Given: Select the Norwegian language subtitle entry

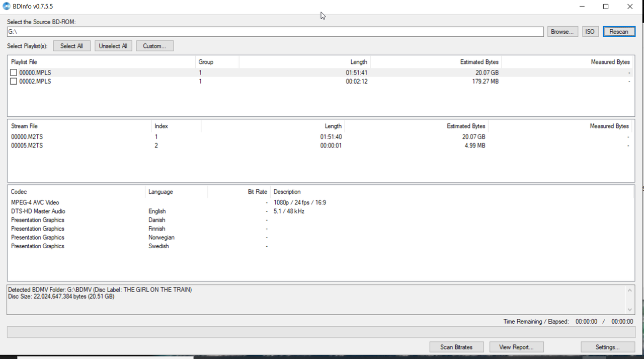Looking at the screenshot, I should (x=161, y=237).
